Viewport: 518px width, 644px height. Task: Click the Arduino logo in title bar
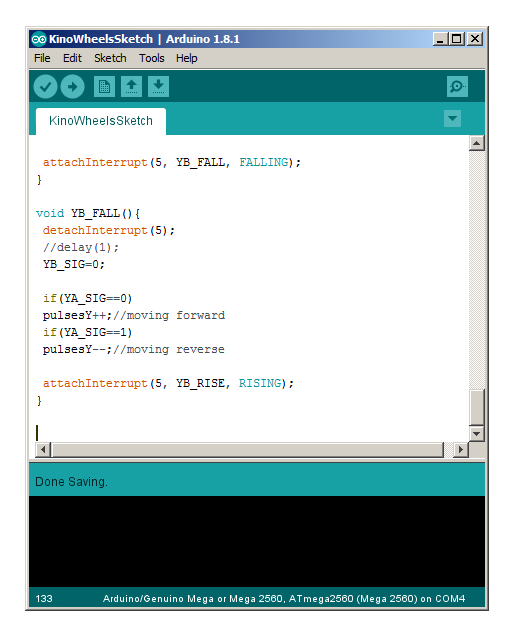(x=39, y=39)
